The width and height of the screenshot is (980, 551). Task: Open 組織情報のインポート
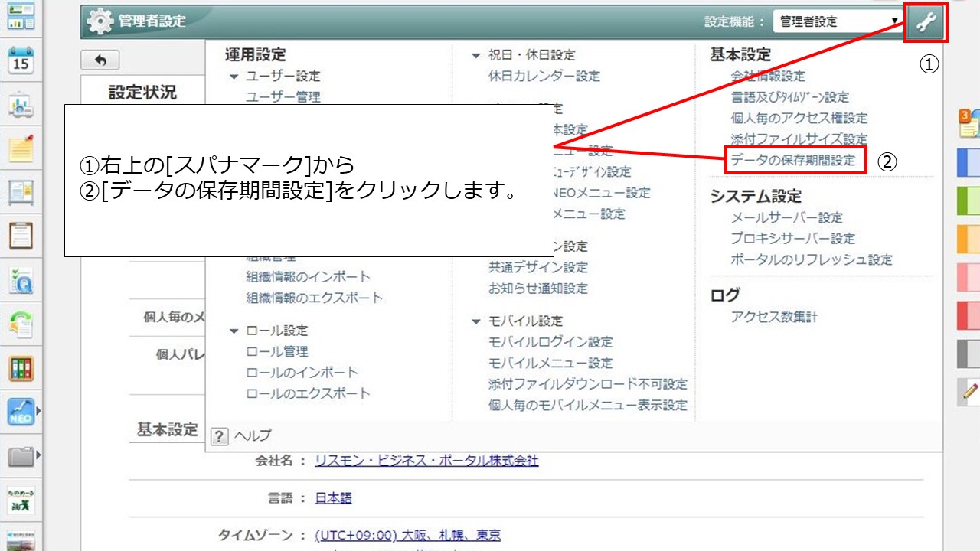pos(308,276)
